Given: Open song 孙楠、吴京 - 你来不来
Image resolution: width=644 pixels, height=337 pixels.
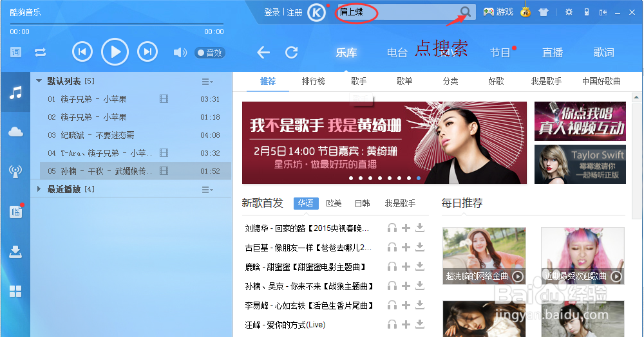Looking at the screenshot, I should [x=310, y=286].
